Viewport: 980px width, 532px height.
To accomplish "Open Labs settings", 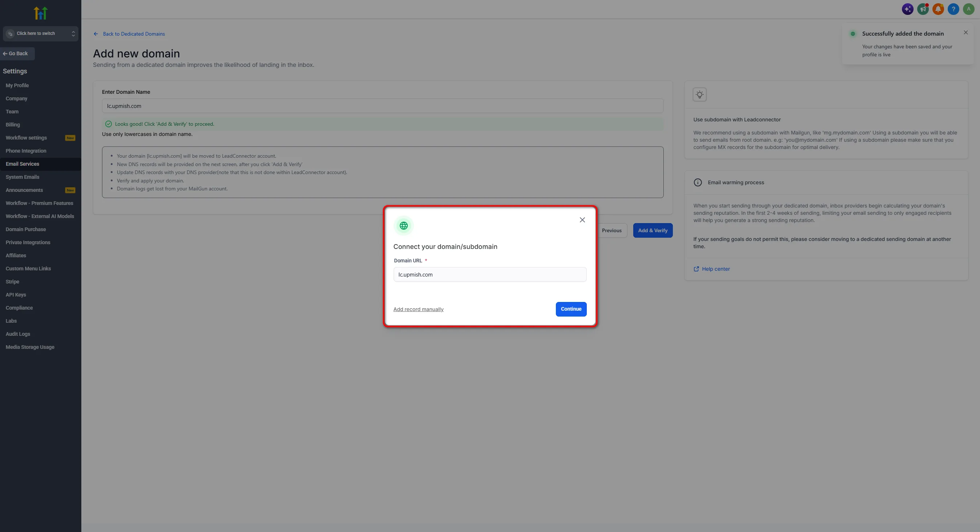I will pos(11,321).
